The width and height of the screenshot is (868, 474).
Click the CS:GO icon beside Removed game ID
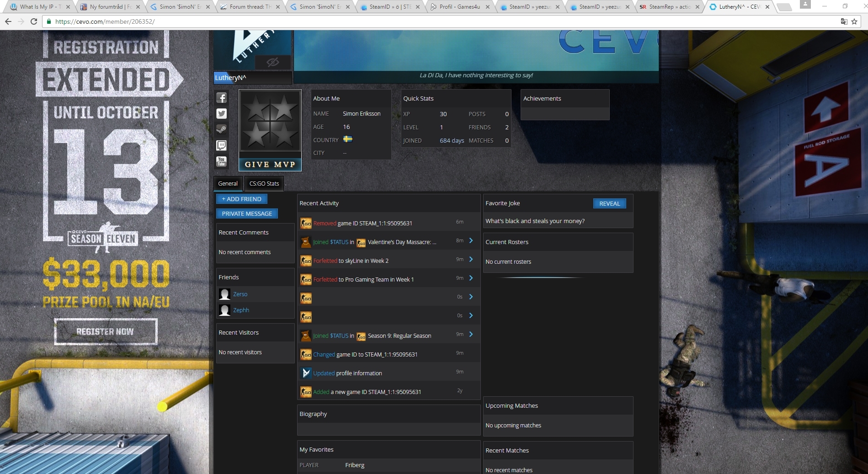306,224
